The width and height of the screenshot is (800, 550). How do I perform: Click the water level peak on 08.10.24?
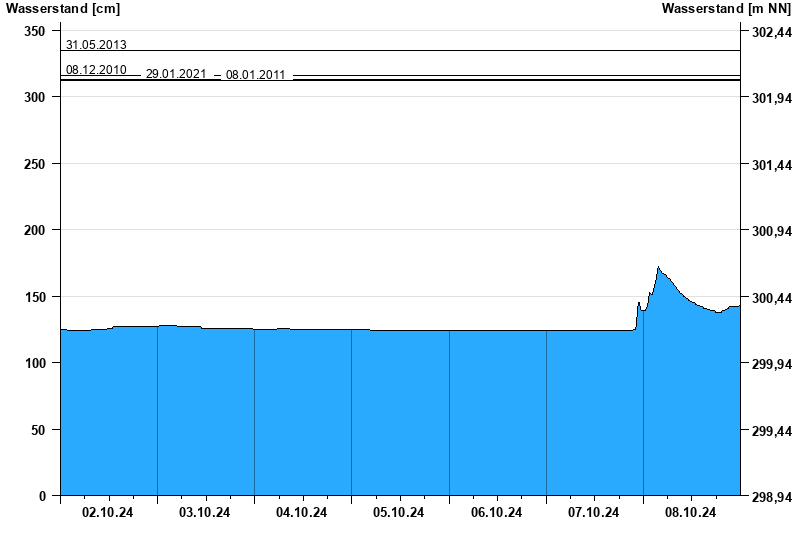(658, 268)
